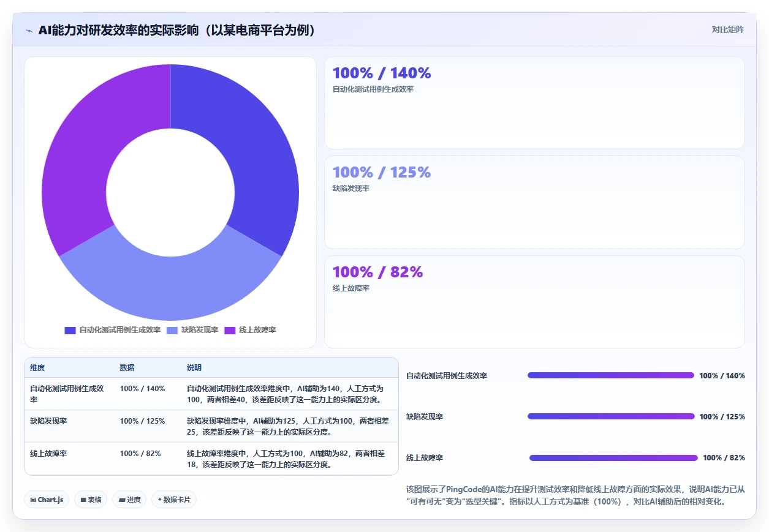Viewport: 769px width, 532px height.
Task: Click progress bar for 线上故障率
Action: point(613,457)
